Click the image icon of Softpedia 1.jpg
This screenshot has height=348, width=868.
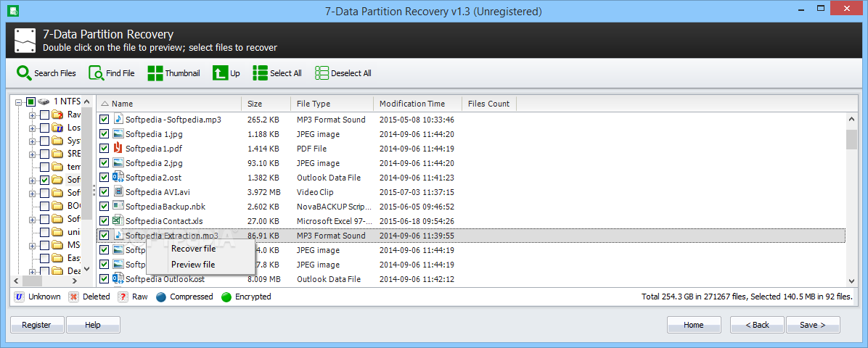coord(118,134)
